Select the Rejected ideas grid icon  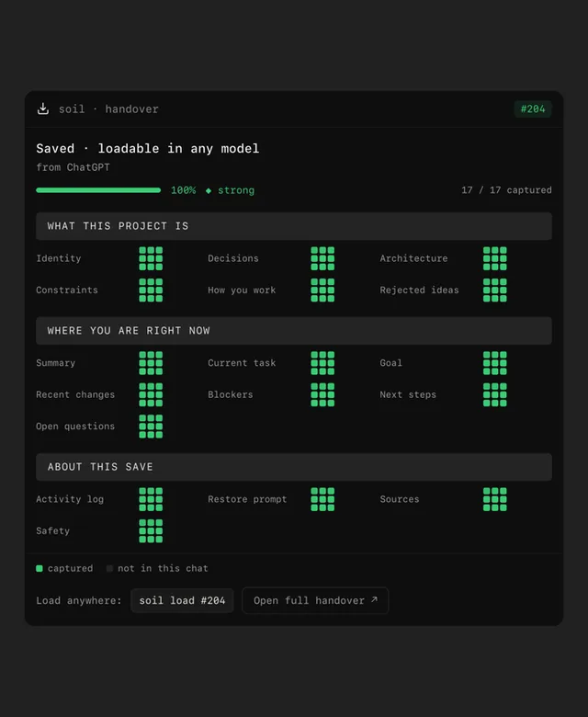click(x=495, y=290)
